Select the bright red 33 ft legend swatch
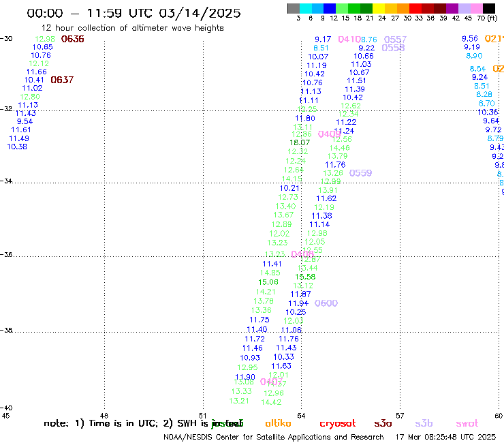The width and height of the screenshot is (504, 443). pyautogui.click(x=415, y=8)
